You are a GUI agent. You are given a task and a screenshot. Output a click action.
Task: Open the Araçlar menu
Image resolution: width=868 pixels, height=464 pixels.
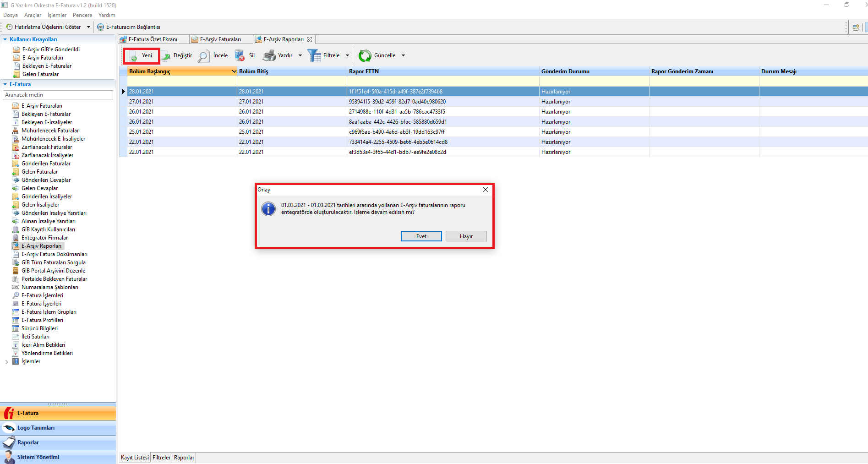click(x=33, y=15)
